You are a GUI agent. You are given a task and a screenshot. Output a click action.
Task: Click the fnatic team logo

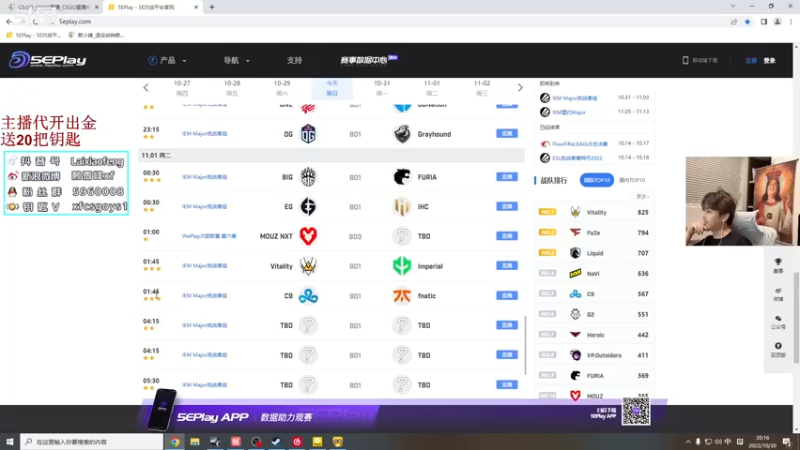point(402,296)
